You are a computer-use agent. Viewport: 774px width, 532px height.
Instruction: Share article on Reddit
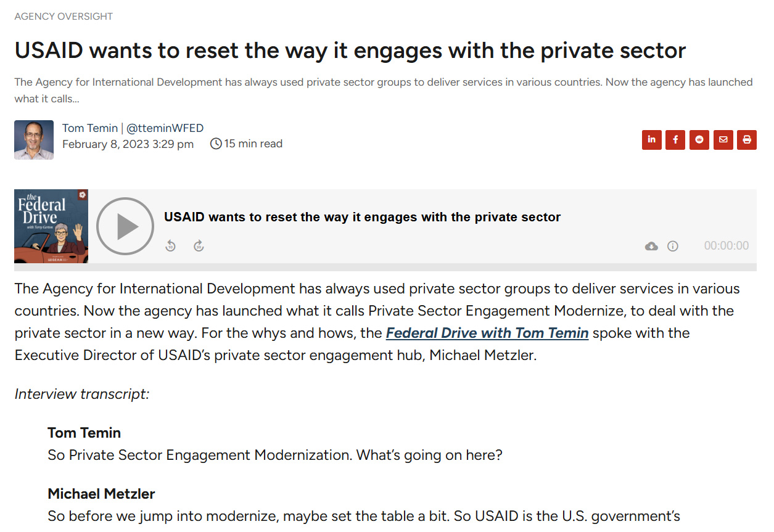coord(699,140)
